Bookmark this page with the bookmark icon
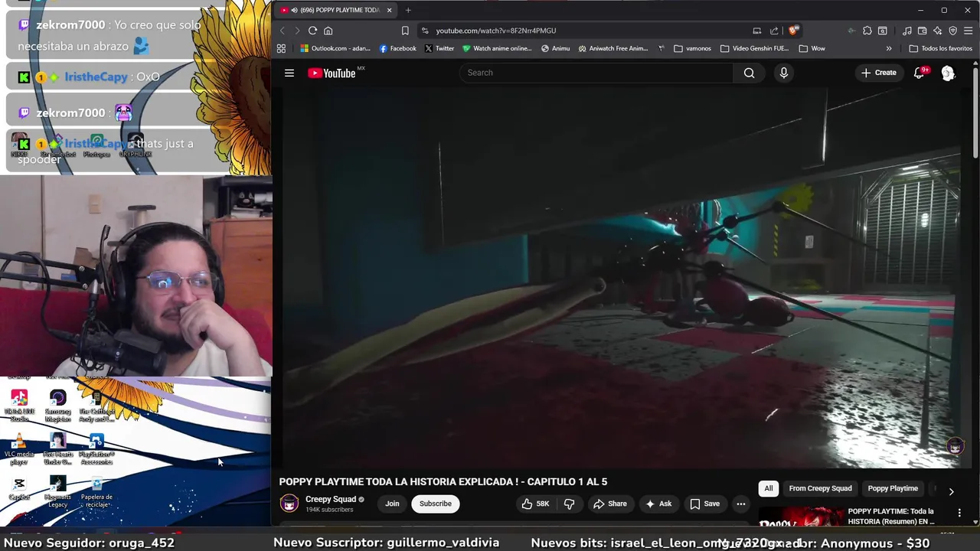 405,31
